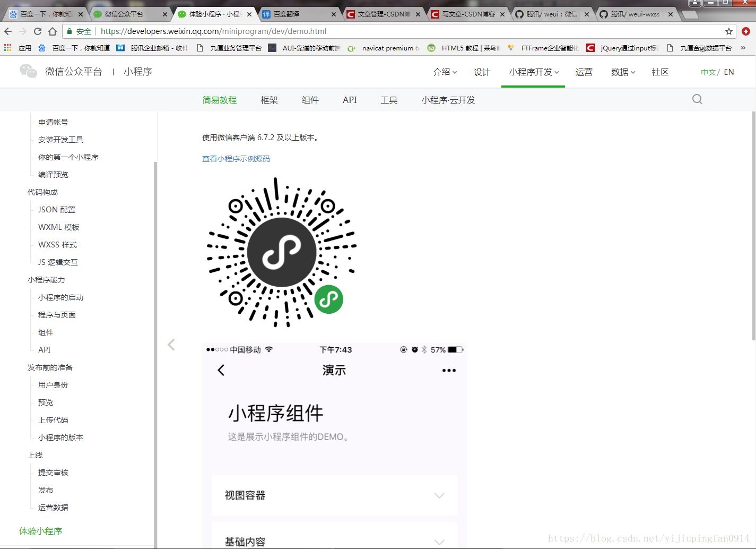Bookmark this page with the star icon
This screenshot has height=549, width=756.
pyautogui.click(x=729, y=31)
